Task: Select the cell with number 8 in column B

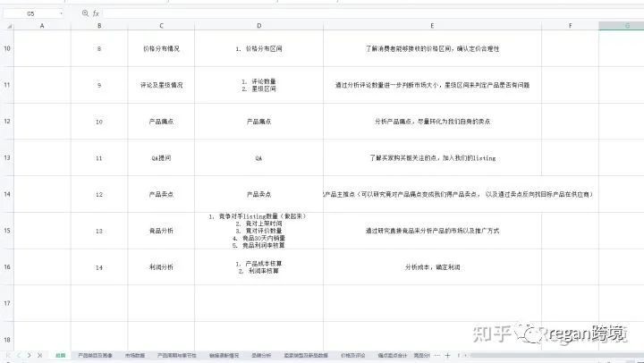Action: pos(99,48)
